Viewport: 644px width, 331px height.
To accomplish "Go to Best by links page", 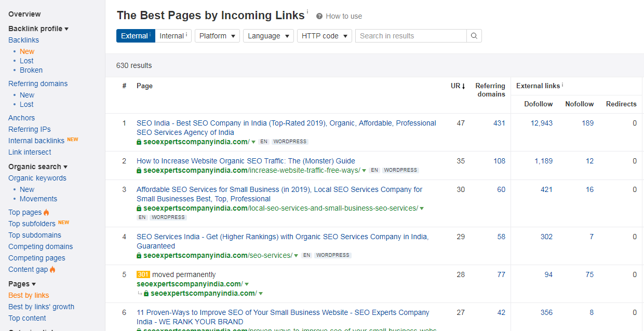I will pyautogui.click(x=29, y=295).
